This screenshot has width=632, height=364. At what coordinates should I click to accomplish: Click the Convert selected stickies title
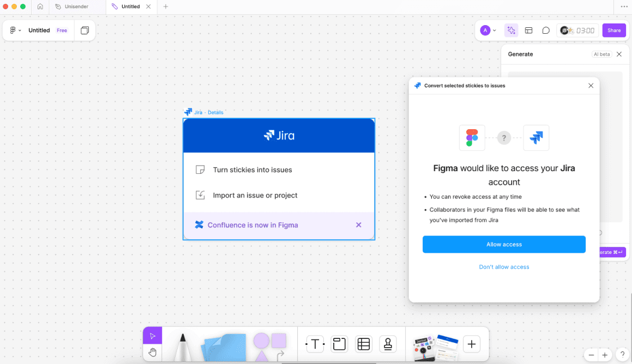click(465, 86)
